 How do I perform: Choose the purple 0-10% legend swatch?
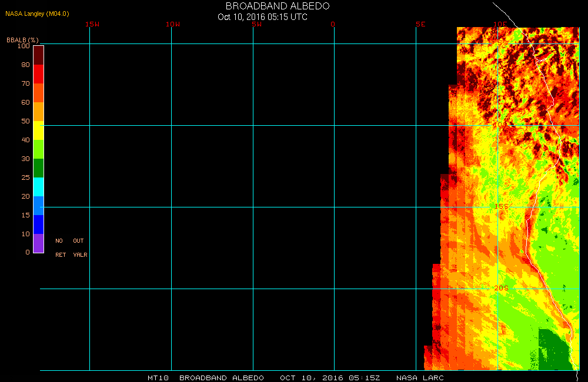(38, 243)
